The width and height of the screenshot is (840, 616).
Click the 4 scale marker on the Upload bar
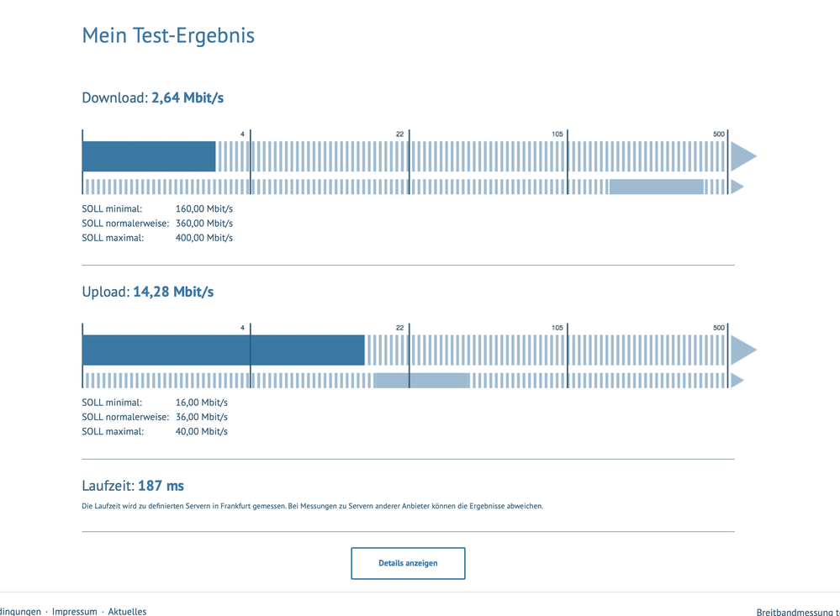(x=243, y=328)
